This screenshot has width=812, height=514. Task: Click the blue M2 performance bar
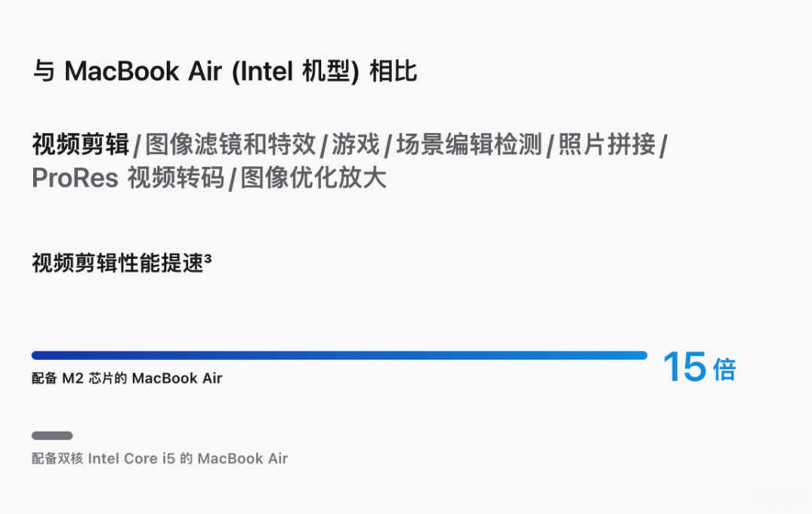coord(339,355)
